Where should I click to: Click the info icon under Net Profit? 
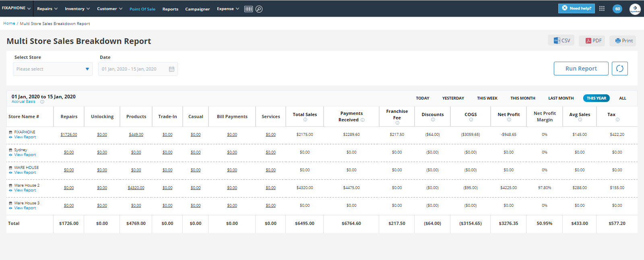[x=509, y=120]
